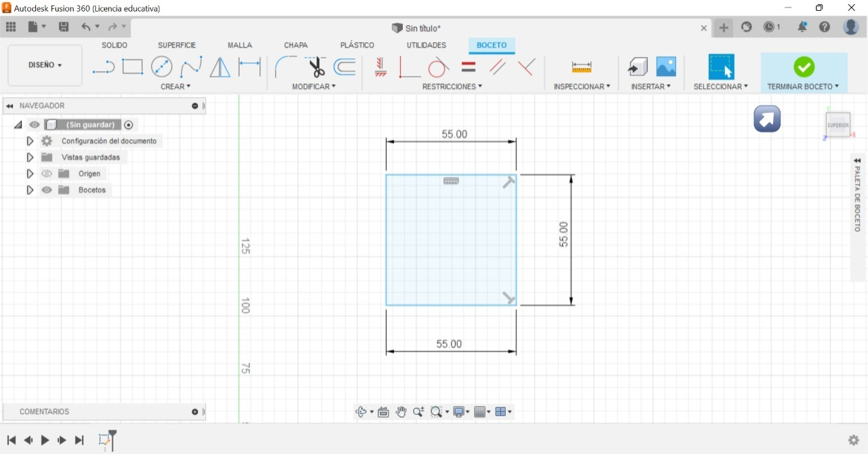This screenshot has width=868, height=454.
Task: Switch to the PLÁSTICO tab
Action: click(x=357, y=45)
